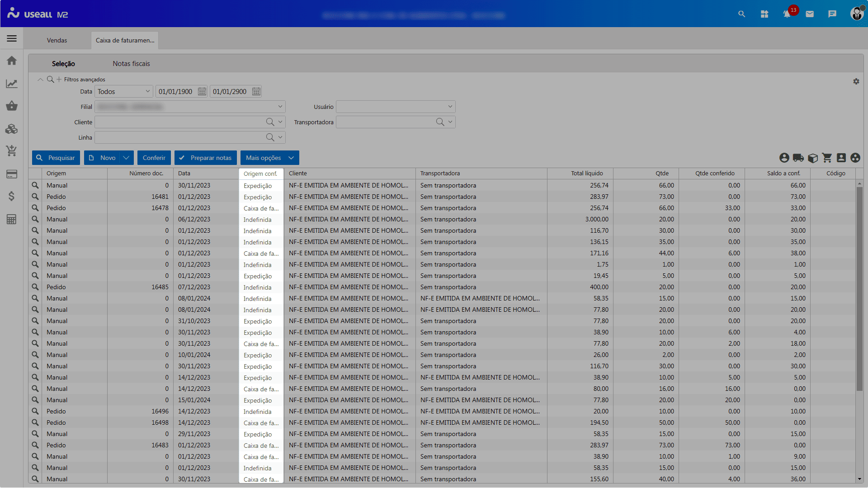Image resolution: width=868 pixels, height=488 pixels.
Task: Collapse the Filtros avançados section
Action: tap(40, 80)
